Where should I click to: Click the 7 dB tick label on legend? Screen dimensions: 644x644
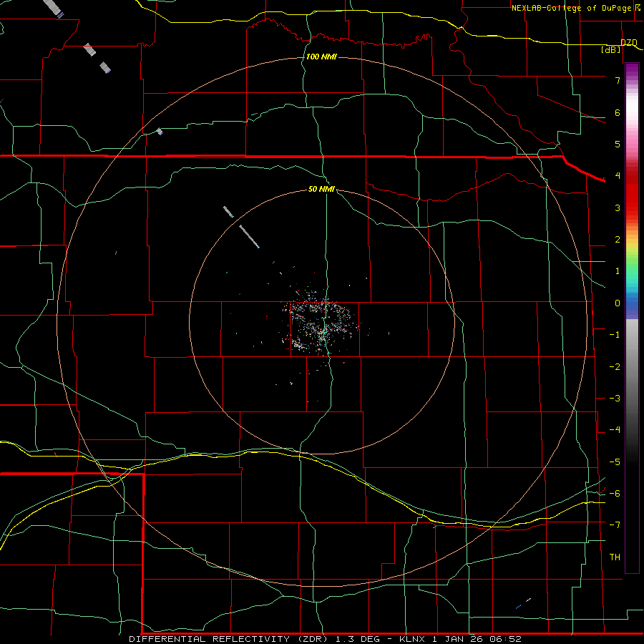click(618, 80)
